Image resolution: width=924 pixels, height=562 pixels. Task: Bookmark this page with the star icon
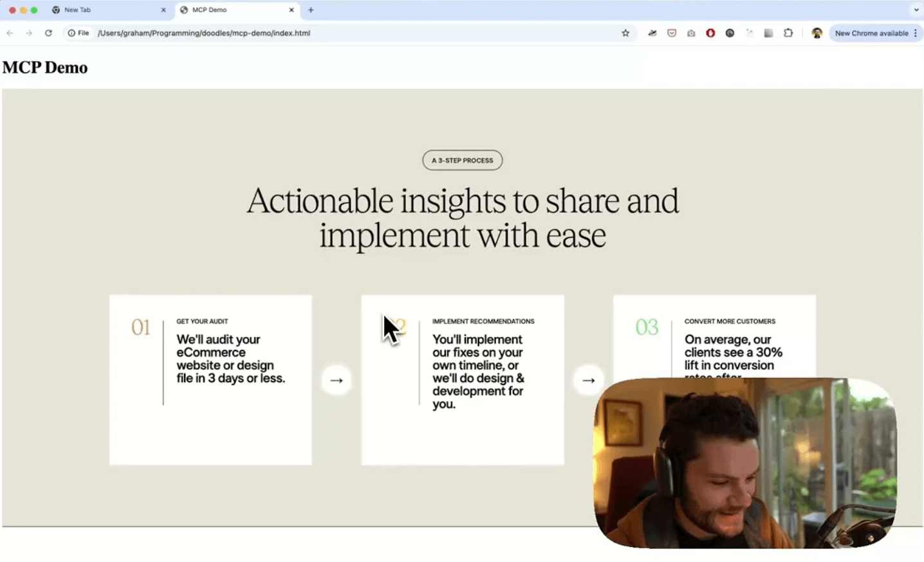click(x=625, y=33)
